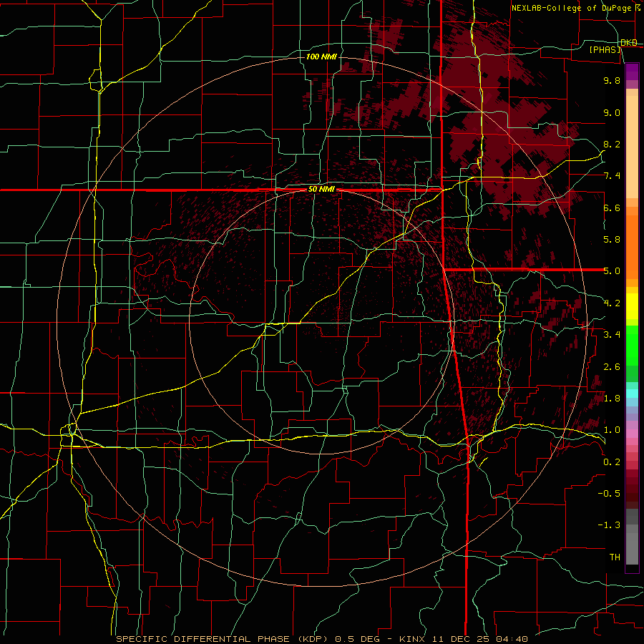Click the -0.5 scale value
This screenshot has height=644, width=644.
click(609, 494)
